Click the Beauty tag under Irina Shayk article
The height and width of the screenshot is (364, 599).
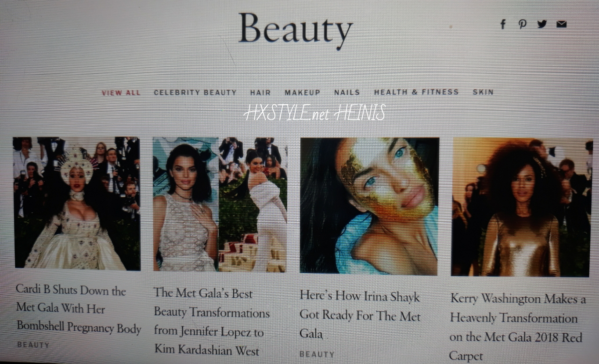click(317, 354)
